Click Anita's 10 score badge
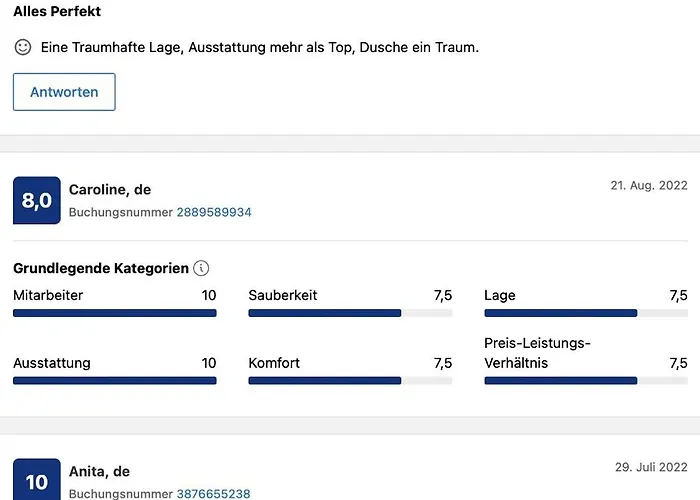Screen dimensions: 700x500 [x=37, y=481]
